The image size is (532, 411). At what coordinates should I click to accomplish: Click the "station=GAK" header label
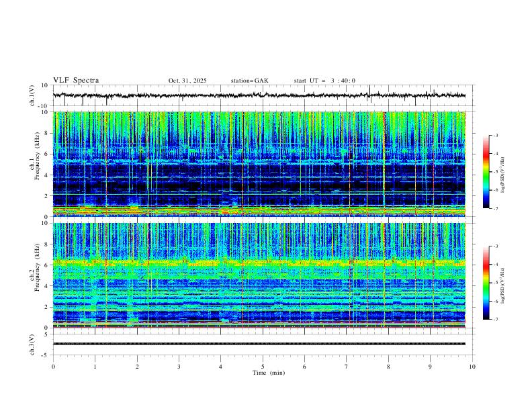[x=249, y=81]
